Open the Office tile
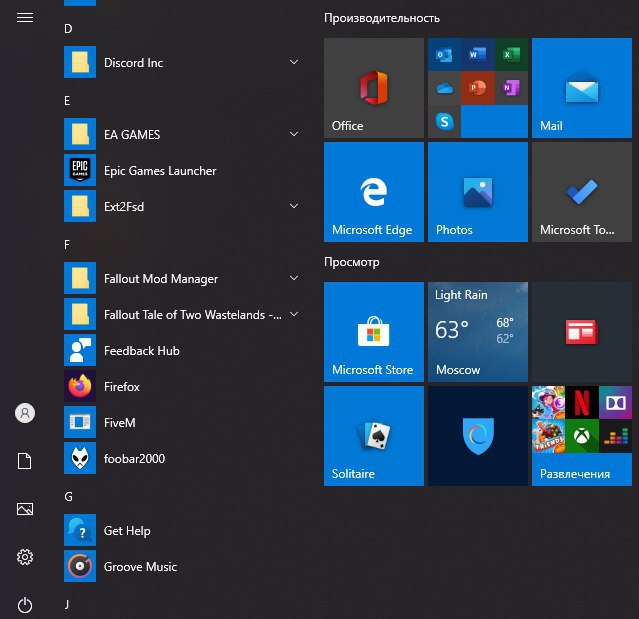 point(374,88)
